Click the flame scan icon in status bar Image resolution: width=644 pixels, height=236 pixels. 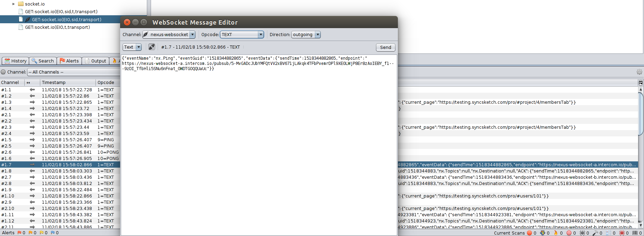point(556,233)
